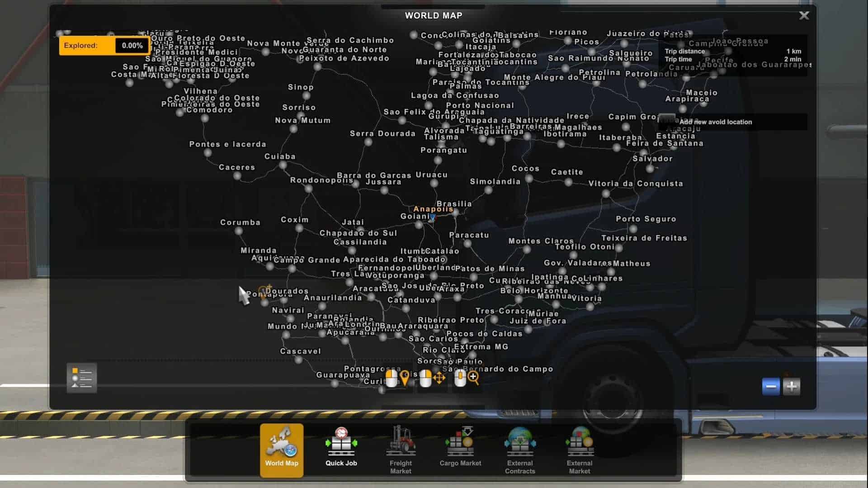Viewport: 868px width, 488px height.
Task: Pick Salvador city on the map
Action: [x=650, y=168]
